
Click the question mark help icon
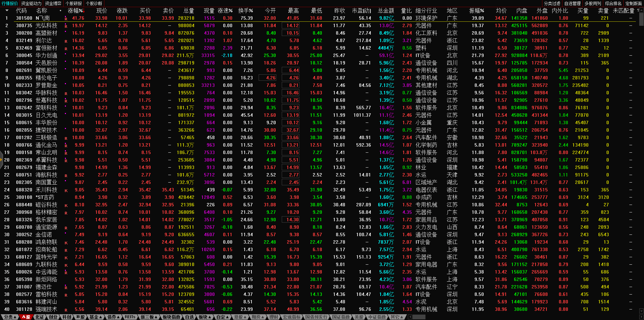[638, 11]
